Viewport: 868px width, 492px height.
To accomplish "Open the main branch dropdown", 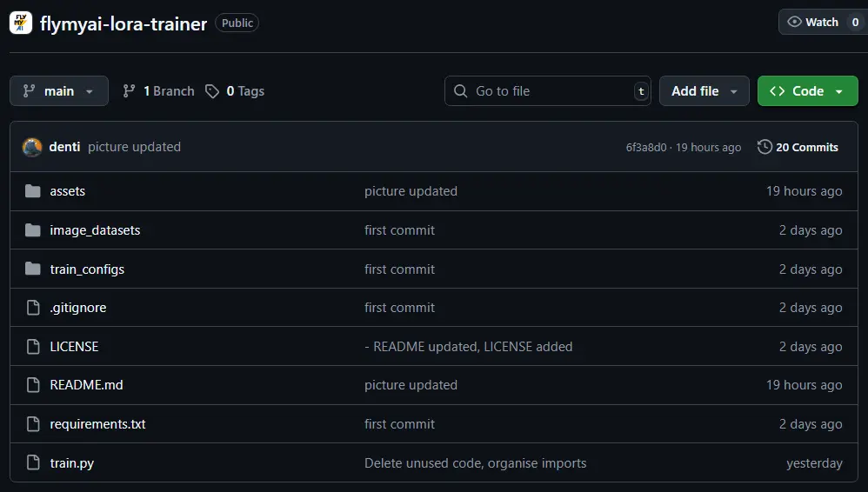I will [59, 91].
